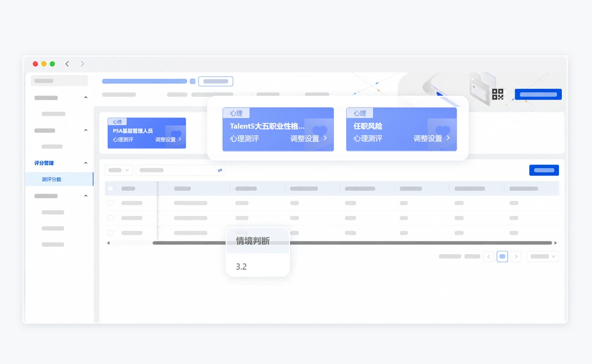Click the Talent5大五职业性格 card title
The width and height of the screenshot is (592, 364).
(267, 126)
